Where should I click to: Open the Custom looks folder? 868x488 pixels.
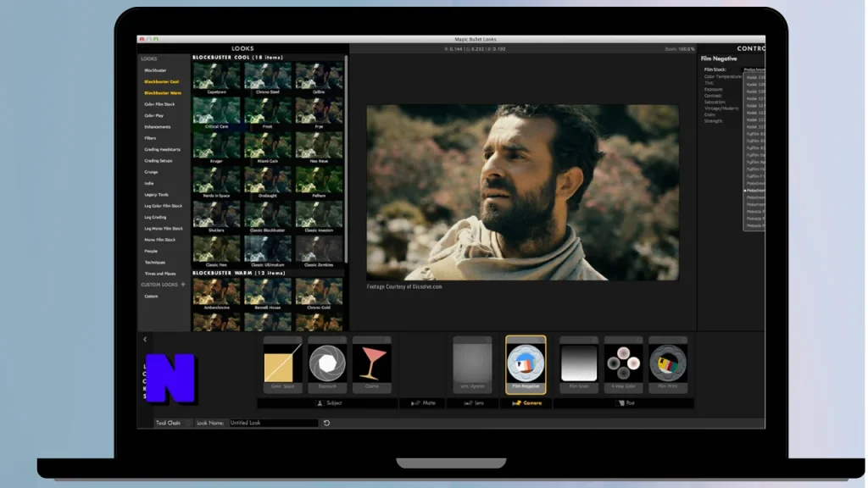pos(151,296)
